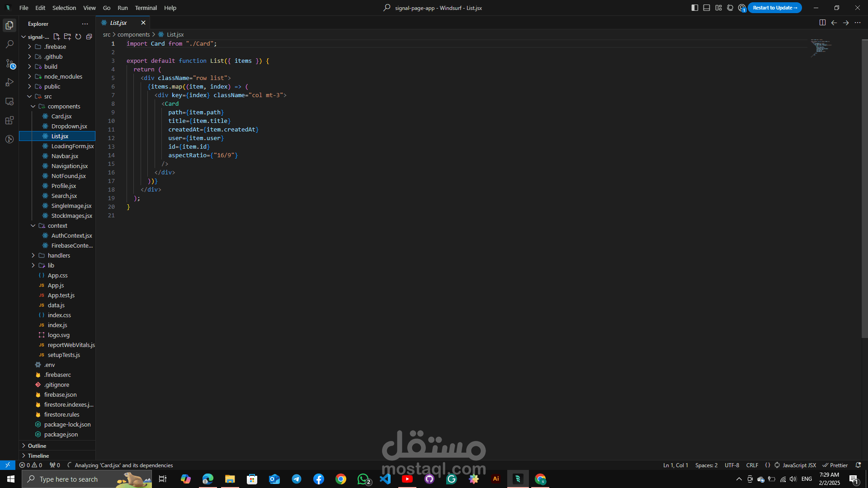
Task: Open the Search view in activity bar
Action: point(9,44)
